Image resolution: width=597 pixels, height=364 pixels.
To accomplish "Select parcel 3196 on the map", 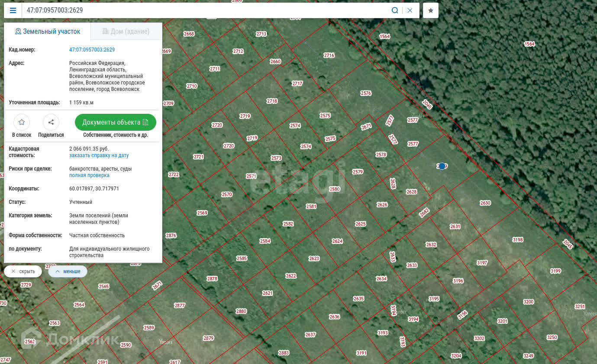I will [458, 281].
